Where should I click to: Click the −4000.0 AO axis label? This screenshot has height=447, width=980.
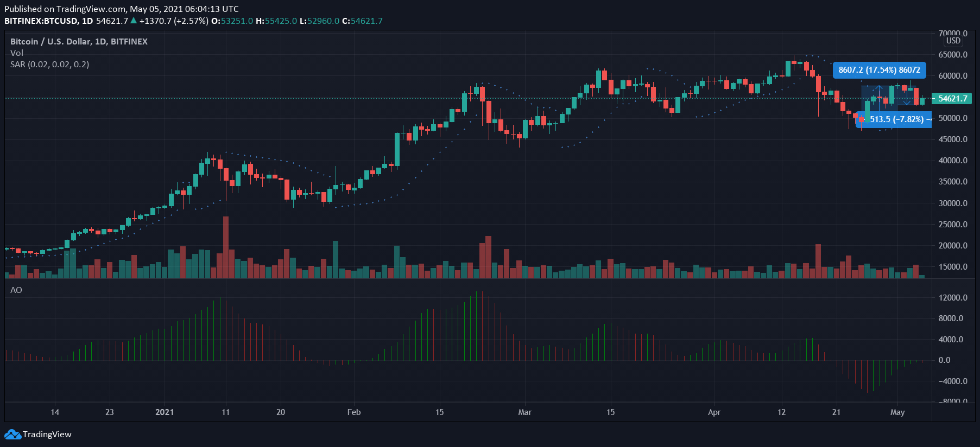(953, 381)
